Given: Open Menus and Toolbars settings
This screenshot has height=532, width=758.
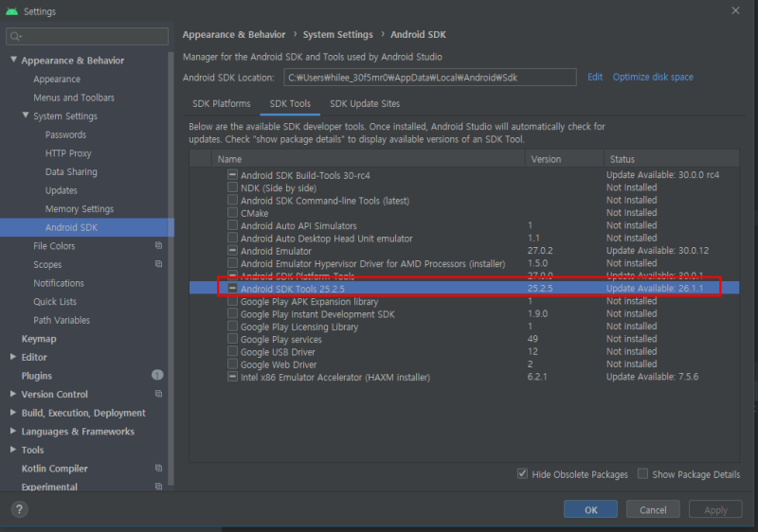Looking at the screenshot, I should click(x=74, y=98).
